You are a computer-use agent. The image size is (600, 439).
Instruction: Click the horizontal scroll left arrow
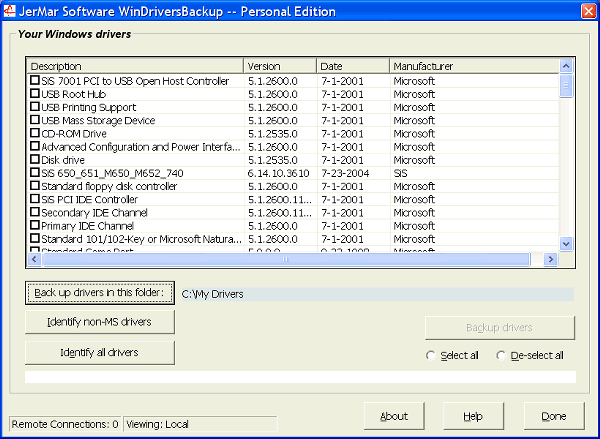(x=34, y=259)
